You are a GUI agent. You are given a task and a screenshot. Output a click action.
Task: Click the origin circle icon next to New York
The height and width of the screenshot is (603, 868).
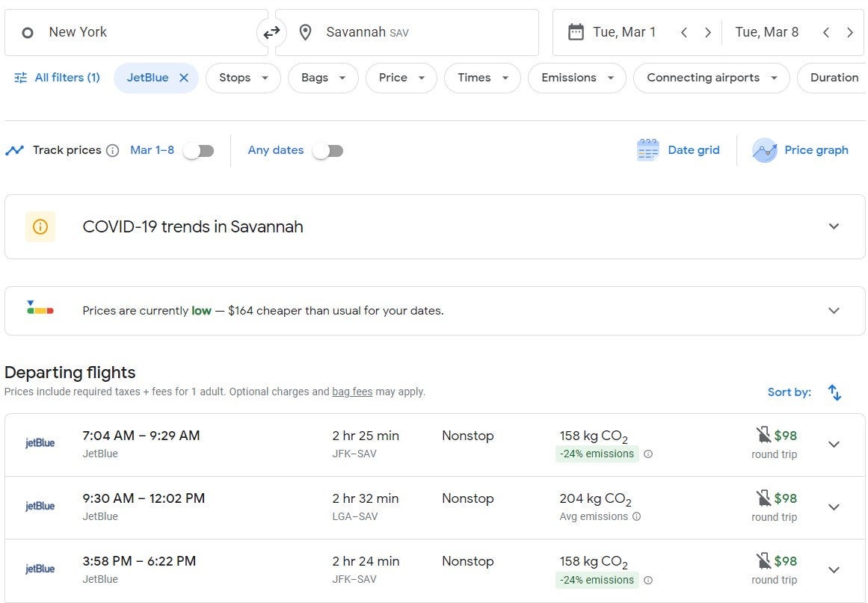tap(27, 33)
